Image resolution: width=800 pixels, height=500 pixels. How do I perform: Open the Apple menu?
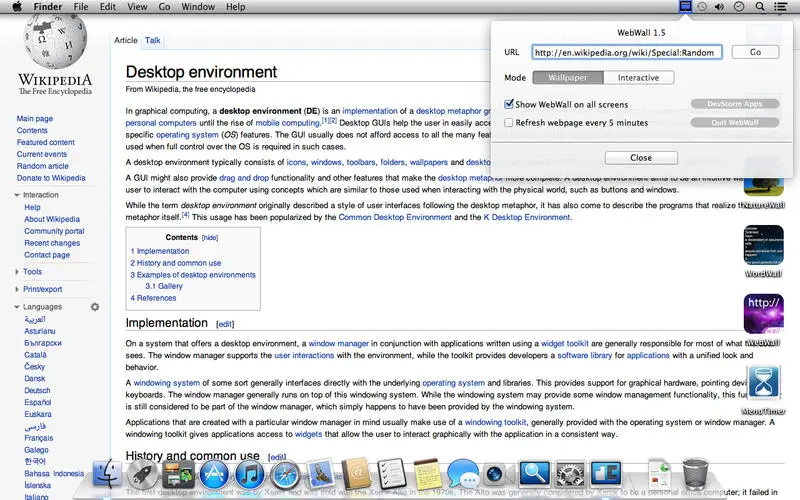pos(17,7)
